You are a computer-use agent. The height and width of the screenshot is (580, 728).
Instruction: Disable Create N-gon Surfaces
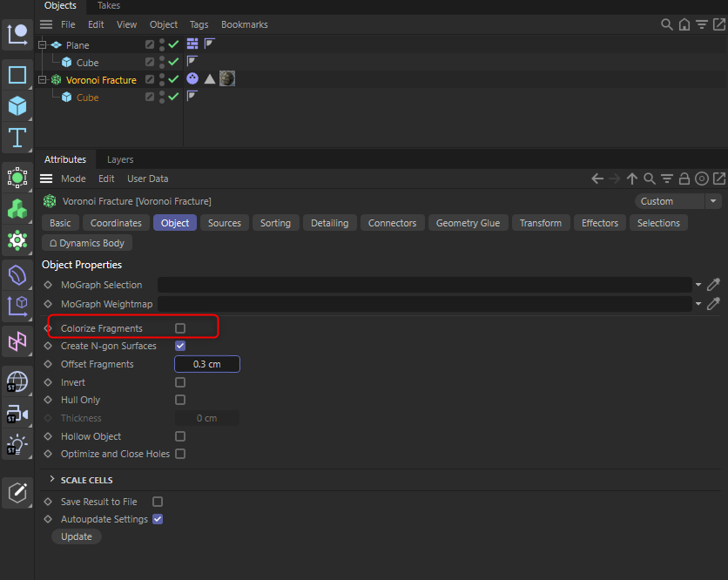coord(179,346)
